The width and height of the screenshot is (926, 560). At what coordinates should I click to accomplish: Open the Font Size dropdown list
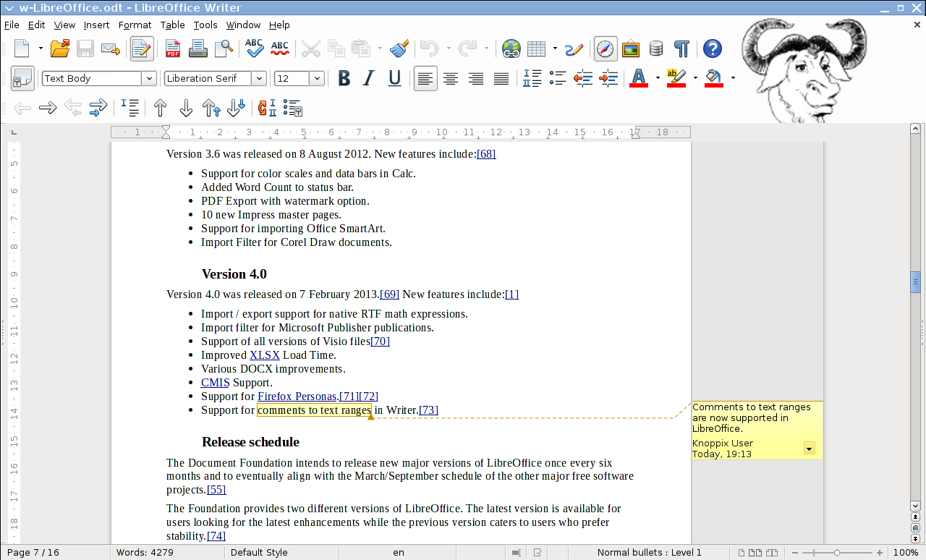[x=317, y=79]
